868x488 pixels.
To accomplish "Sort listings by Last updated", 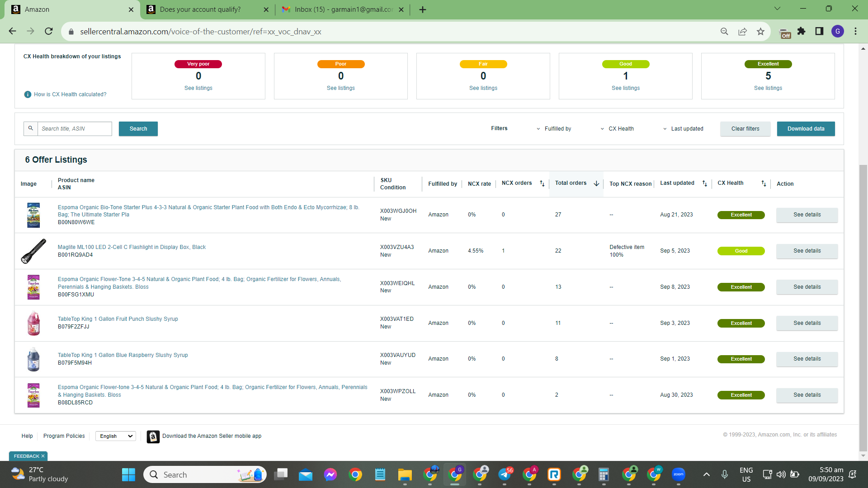I will coord(704,183).
